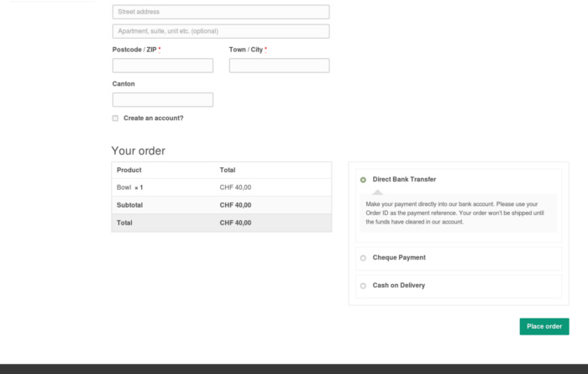This screenshot has height=374, width=588.
Task: Focus the Apartment, suite, unit optional field
Action: (x=220, y=31)
